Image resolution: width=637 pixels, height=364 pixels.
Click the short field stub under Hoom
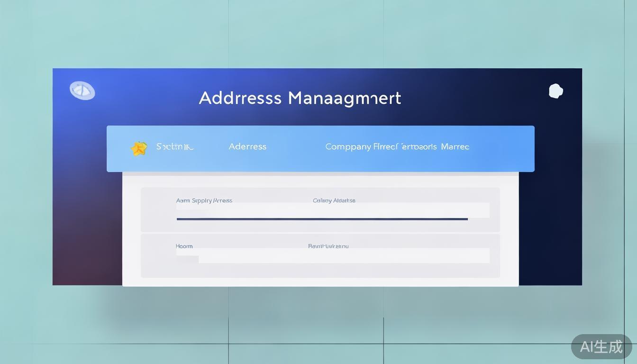(187, 259)
